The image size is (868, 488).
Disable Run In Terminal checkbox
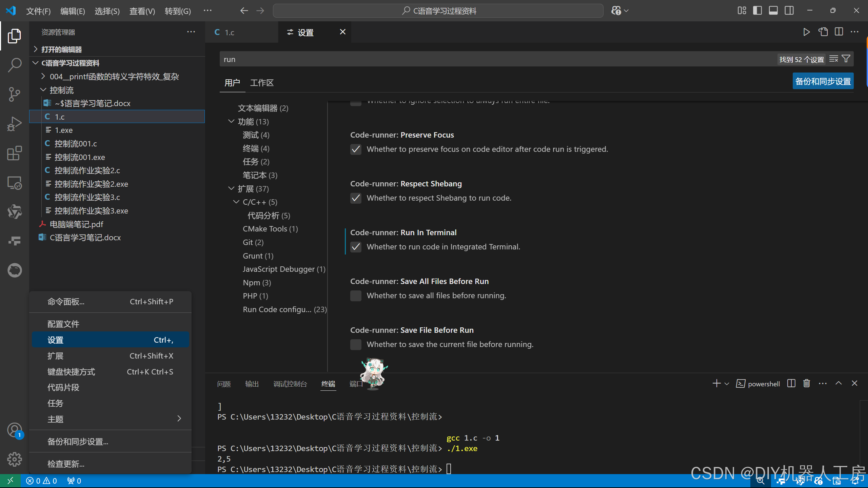(x=356, y=247)
